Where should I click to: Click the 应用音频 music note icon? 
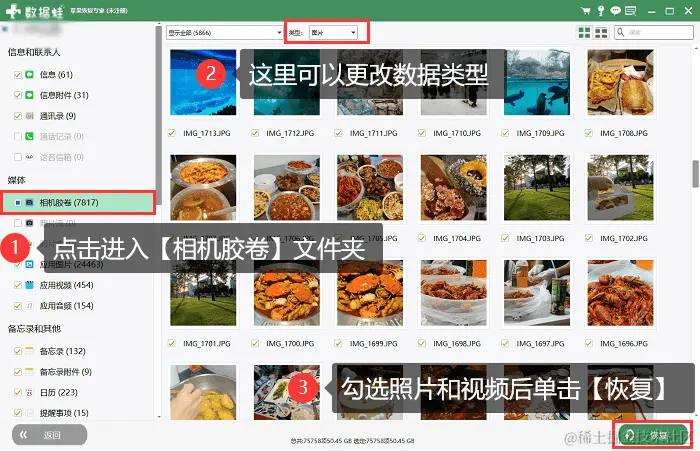(x=29, y=305)
